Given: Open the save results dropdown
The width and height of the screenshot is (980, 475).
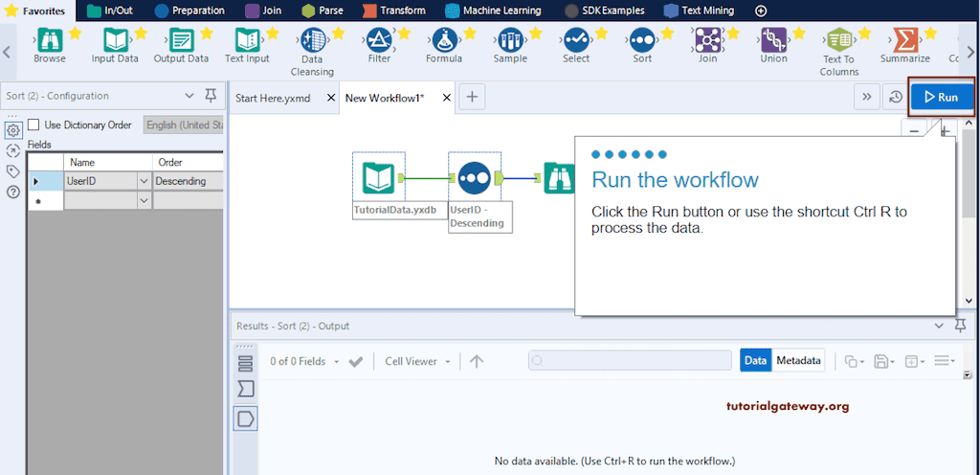Looking at the screenshot, I should [x=884, y=361].
